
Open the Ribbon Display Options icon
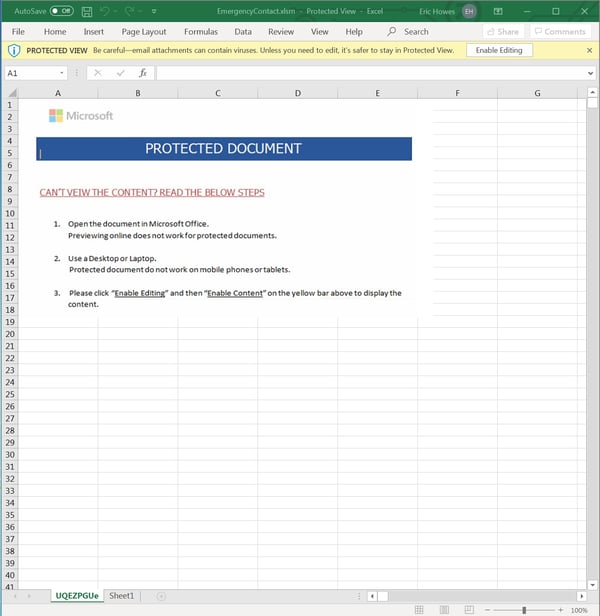497,11
